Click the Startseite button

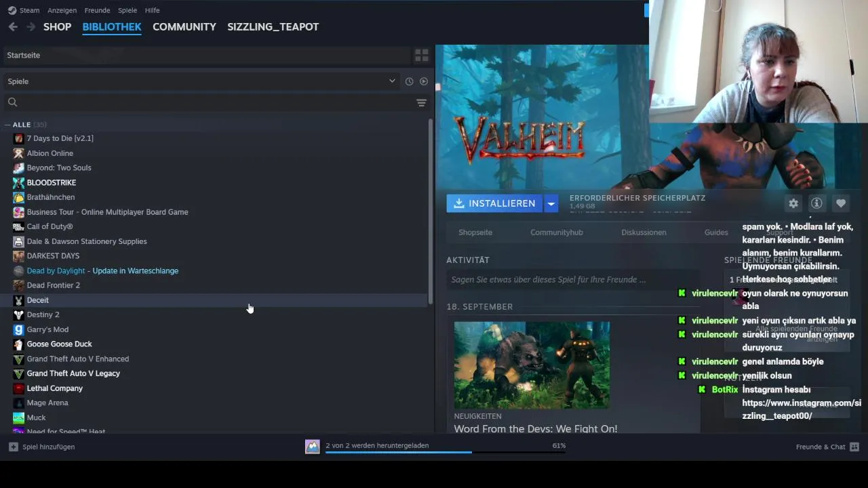point(206,55)
